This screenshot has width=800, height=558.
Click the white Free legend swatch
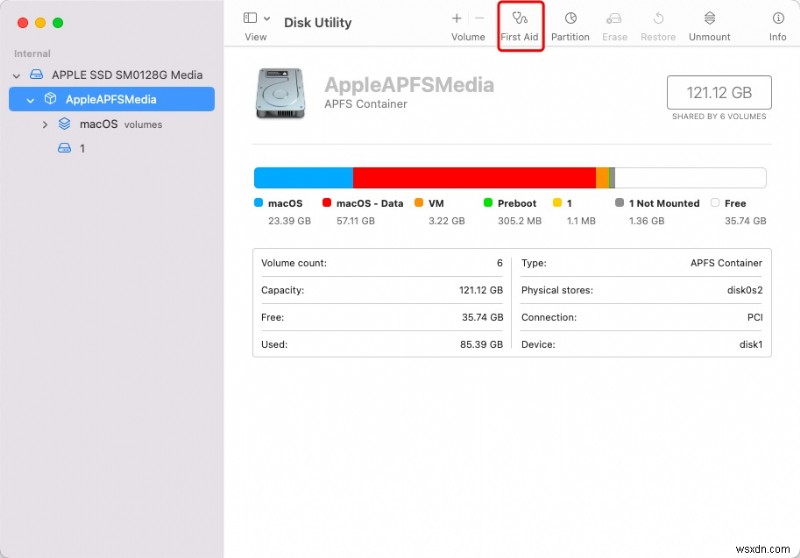click(715, 203)
